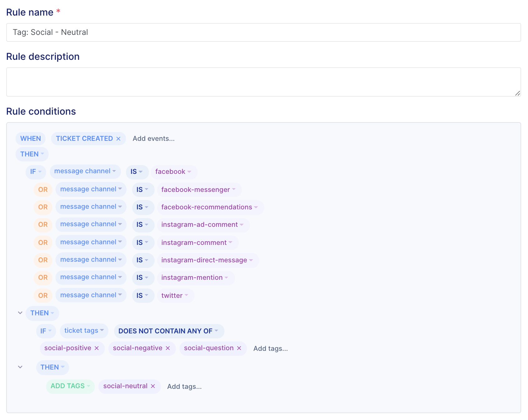Click the OR badge in instagram-comment row
Viewport: 528px width, 420px height.
click(43, 243)
